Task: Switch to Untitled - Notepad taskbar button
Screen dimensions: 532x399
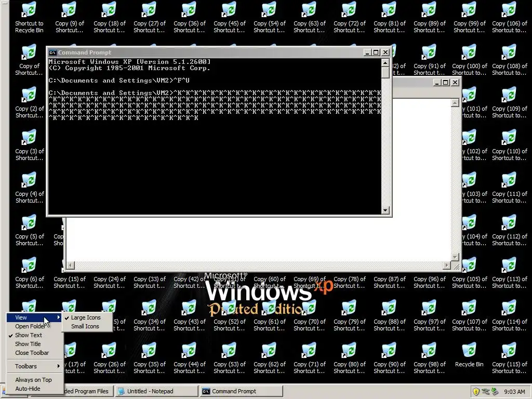Action: (x=156, y=391)
